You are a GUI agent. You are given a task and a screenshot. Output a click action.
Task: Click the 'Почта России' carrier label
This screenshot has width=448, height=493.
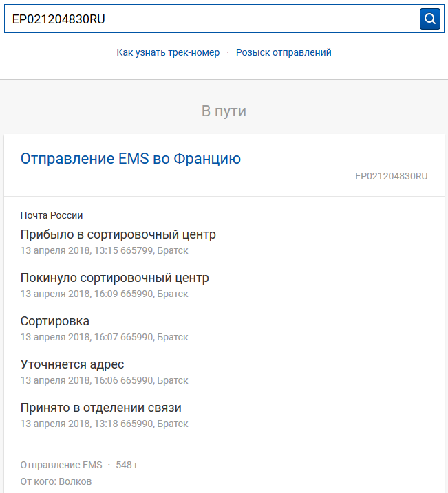coord(52,215)
